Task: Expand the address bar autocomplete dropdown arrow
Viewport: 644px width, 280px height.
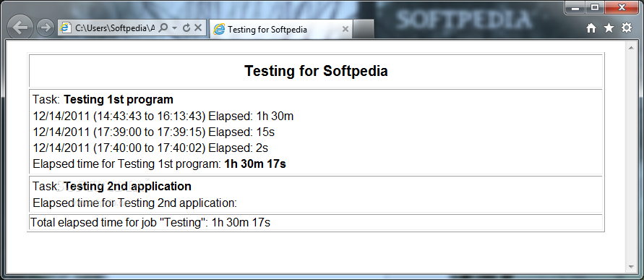Action: (x=175, y=28)
